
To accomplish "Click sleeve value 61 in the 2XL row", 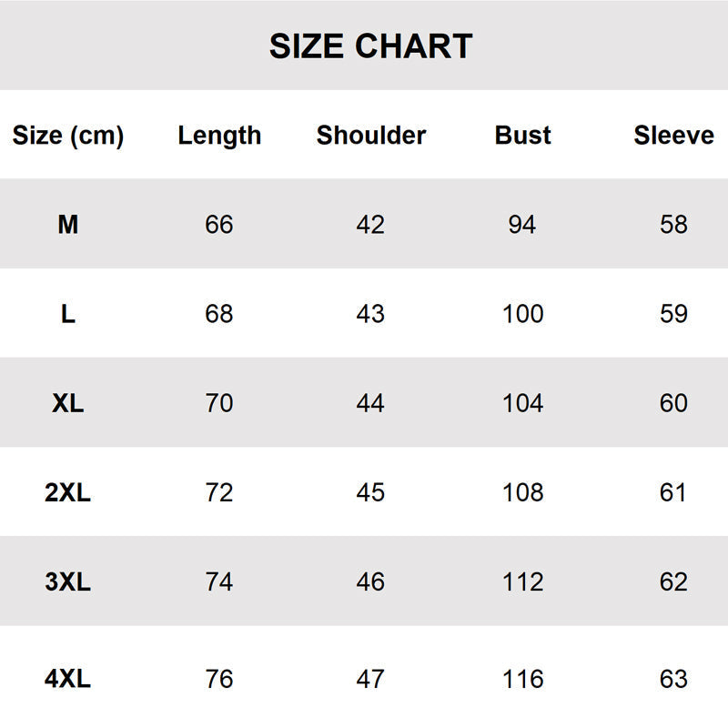I will click(x=673, y=492).
